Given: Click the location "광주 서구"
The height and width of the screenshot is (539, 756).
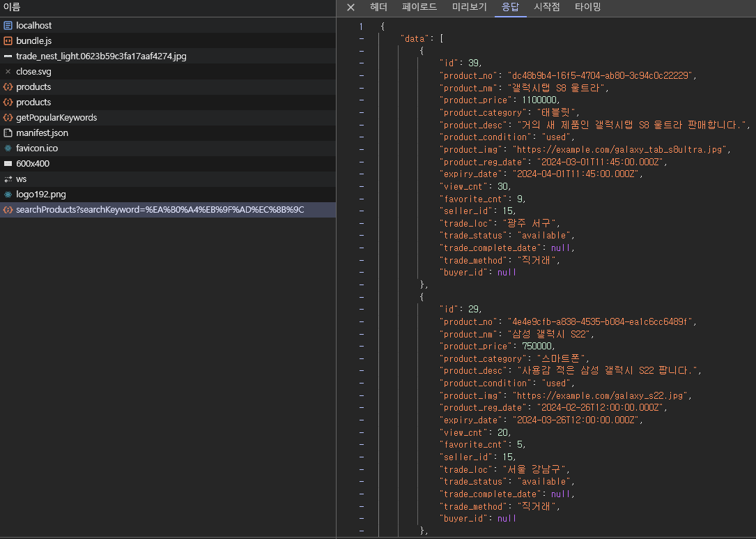Looking at the screenshot, I should (x=529, y=223).
